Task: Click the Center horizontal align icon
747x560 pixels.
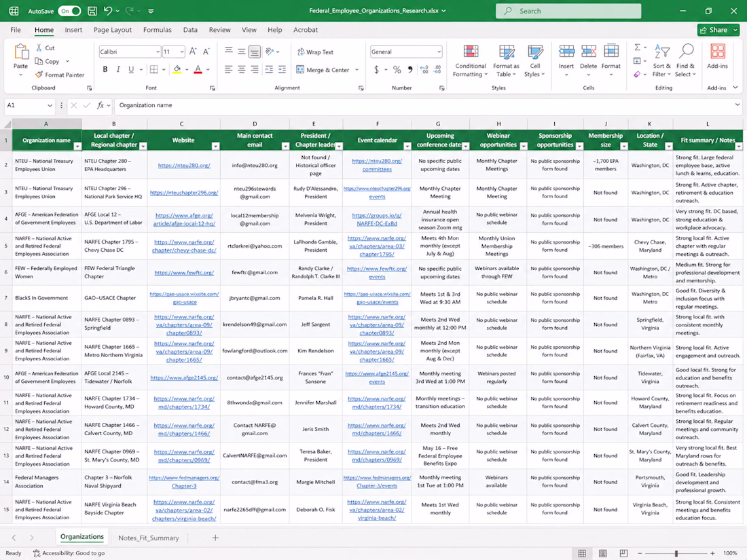Action: (242, 69)
